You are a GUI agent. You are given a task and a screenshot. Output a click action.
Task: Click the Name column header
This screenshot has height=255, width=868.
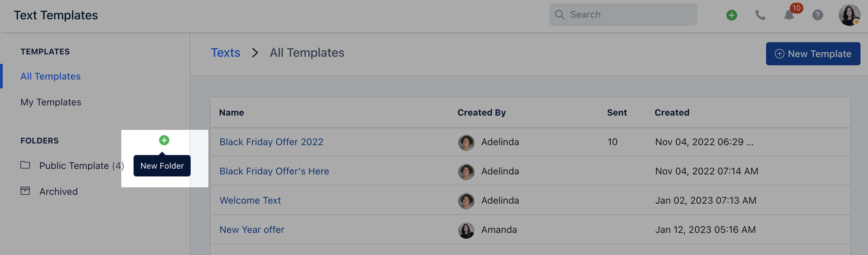pos(231,113)
